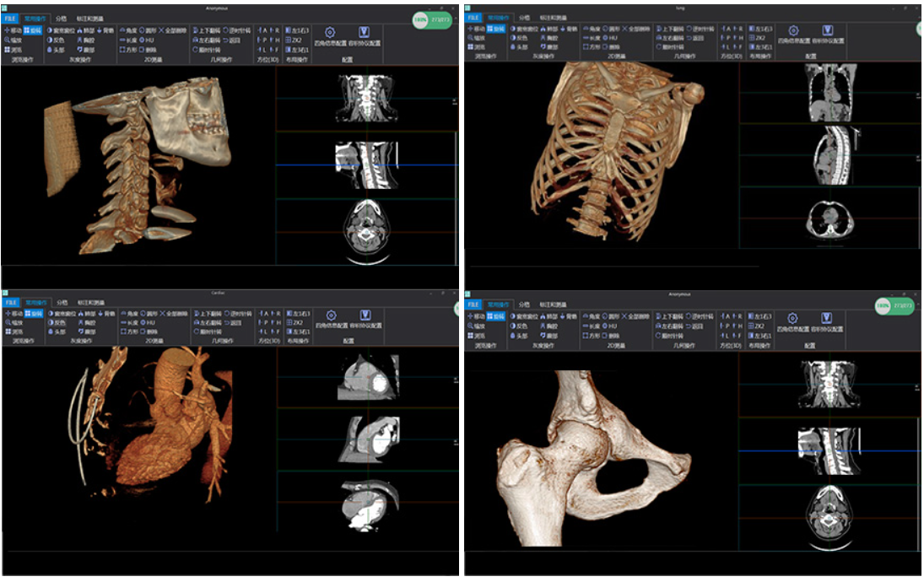
Task: Choose left-1-right-3 layout in hip window
Action: 760,316
